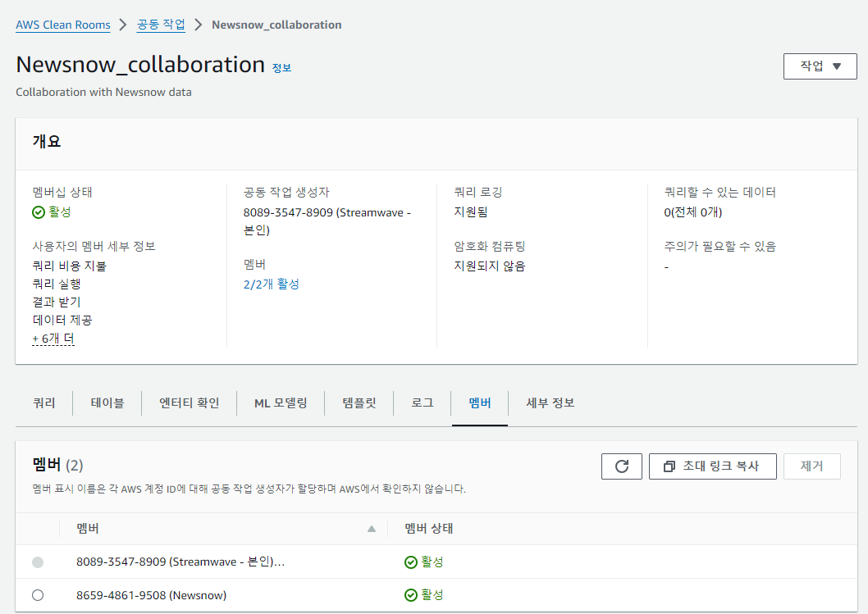Click the '개요' section heading
Viewport: 868px width, 614px height.
[47, 141]
